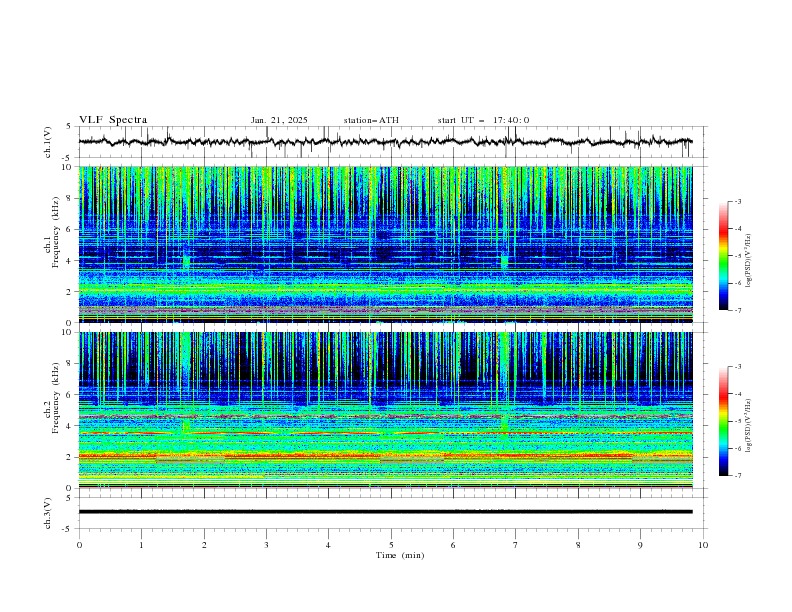This screenshot has height=612, width=792.
Task: Click time axis tick label "3"
Action: [266, 545]
